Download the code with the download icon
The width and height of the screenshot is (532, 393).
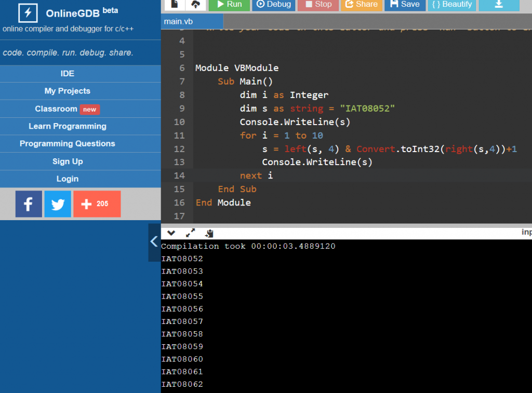pos(499,5)
